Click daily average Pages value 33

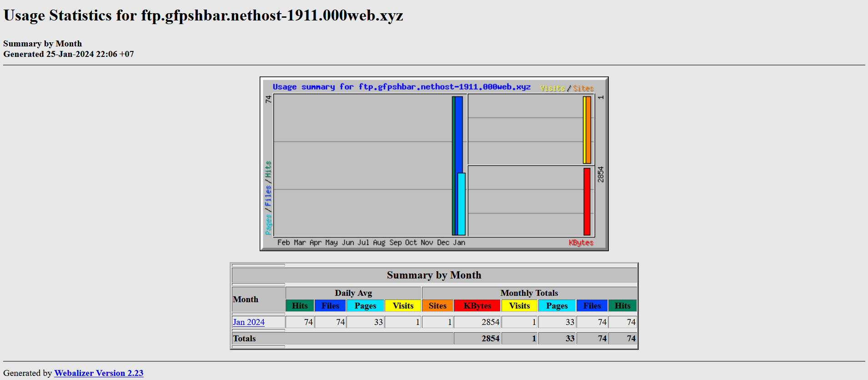click(365, 322)
